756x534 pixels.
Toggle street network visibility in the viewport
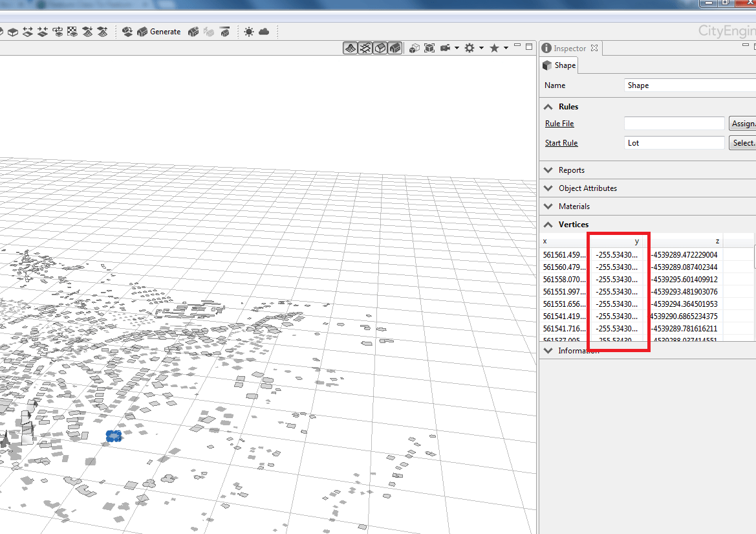pyautogui.click(x=365, y=47)
